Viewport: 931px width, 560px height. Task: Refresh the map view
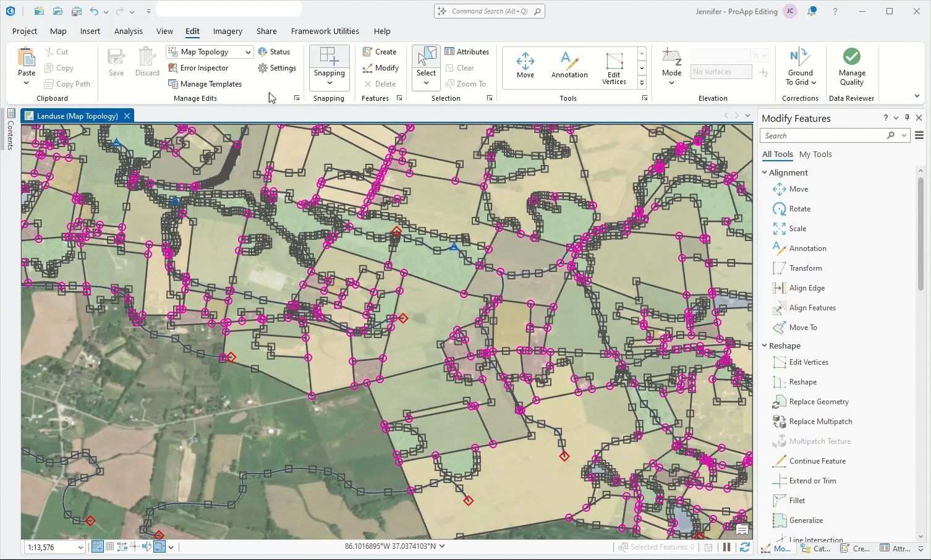[745, 547]
